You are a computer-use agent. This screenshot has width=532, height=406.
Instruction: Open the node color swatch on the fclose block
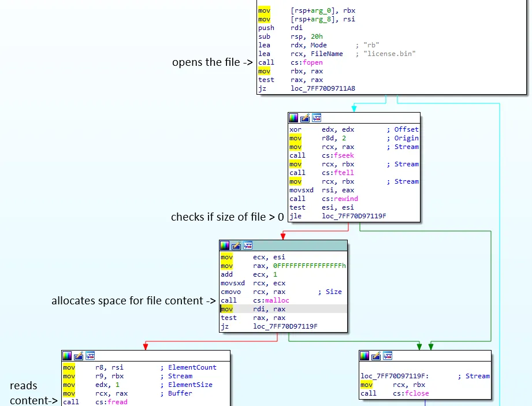pos(364,356)
